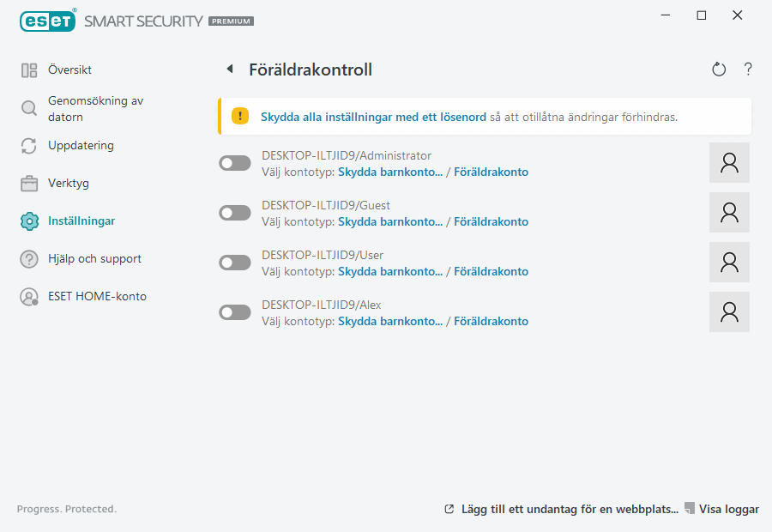The image size is (772, 532).
Task: Click the User account avatar icon
Action: (729, 263)
